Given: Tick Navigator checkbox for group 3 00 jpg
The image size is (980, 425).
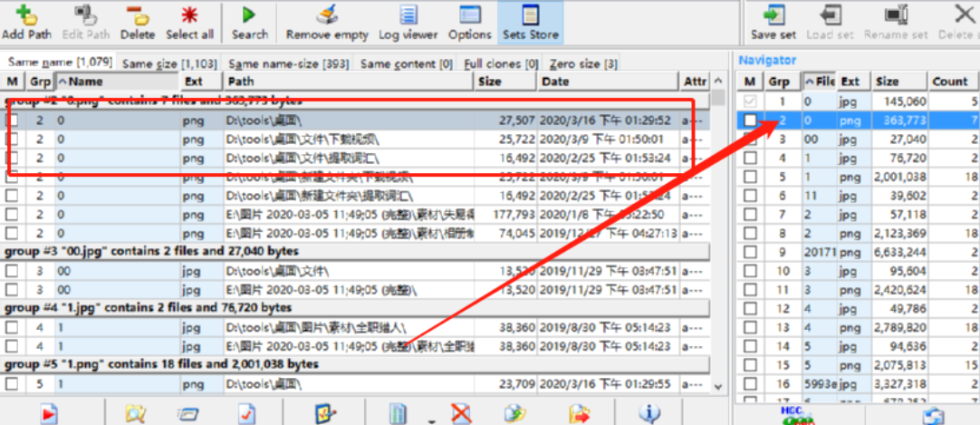Looking at the screenshot, I should 751,140.
